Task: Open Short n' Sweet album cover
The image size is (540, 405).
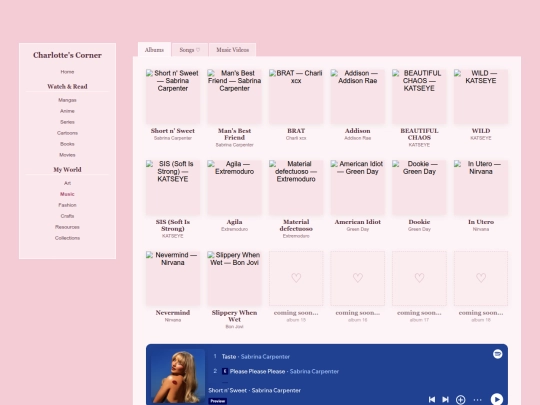Action: (173, 96)
